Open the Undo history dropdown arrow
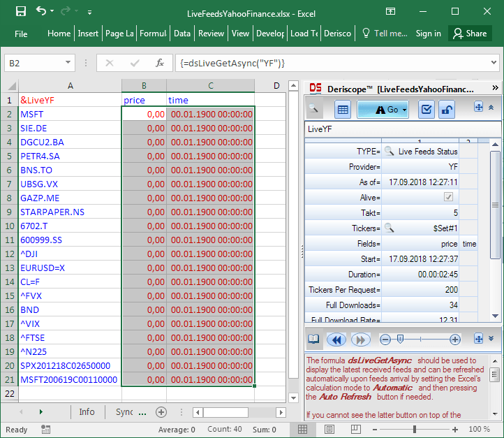 tap(52, 12)
